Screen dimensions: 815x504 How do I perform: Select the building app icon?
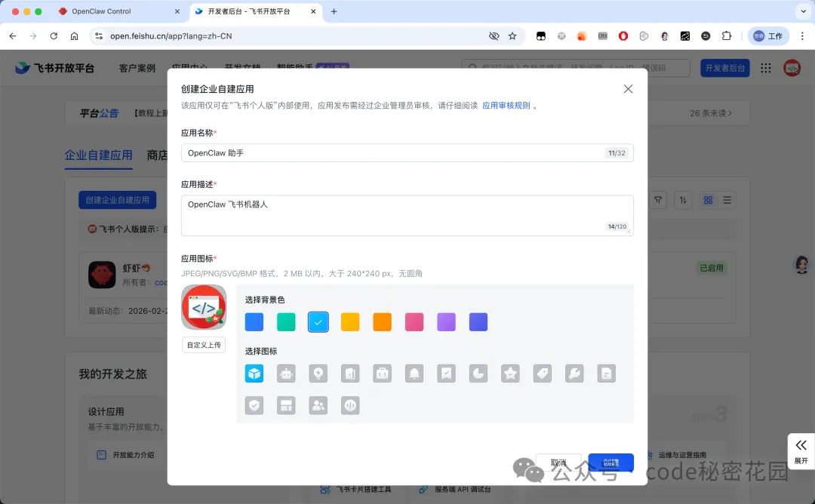(350, 373)
